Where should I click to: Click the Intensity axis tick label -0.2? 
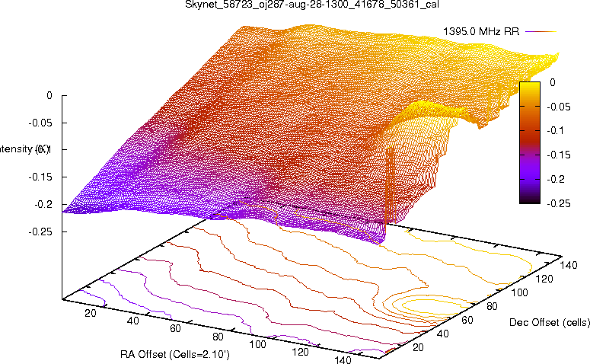43,204
